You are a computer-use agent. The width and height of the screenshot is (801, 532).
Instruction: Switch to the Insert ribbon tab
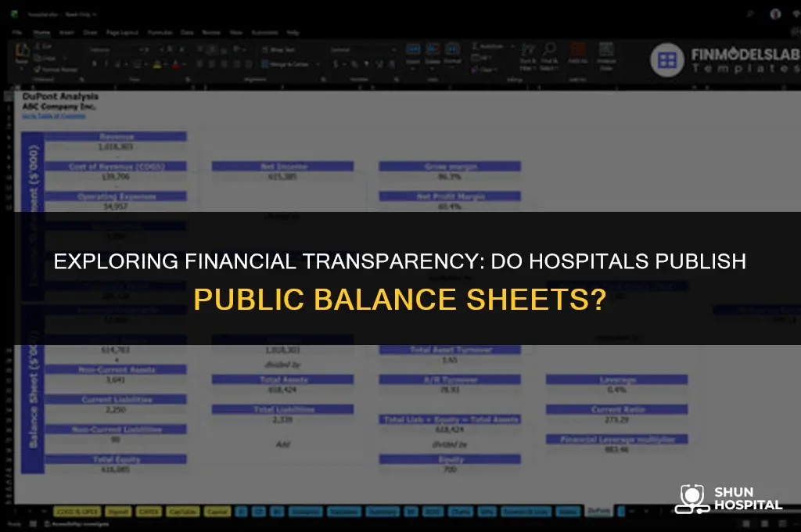[66, 32]
